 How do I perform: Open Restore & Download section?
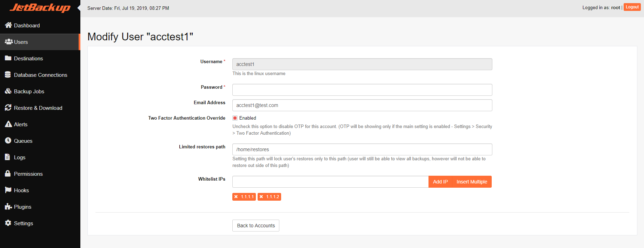pyautogui.click(x=40, y=108)
